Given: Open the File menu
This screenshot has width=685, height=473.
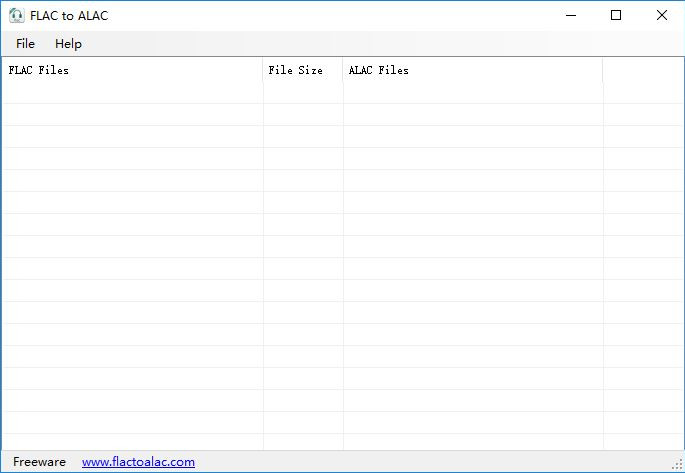Looking at the screenshot, I should pos(25,44).
